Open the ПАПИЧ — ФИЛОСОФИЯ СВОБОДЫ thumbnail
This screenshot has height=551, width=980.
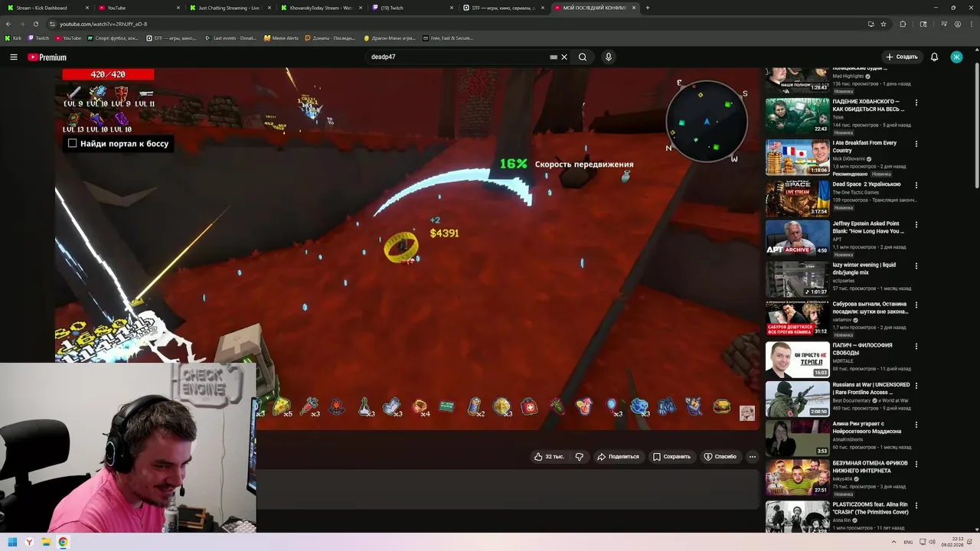[797, 359]
